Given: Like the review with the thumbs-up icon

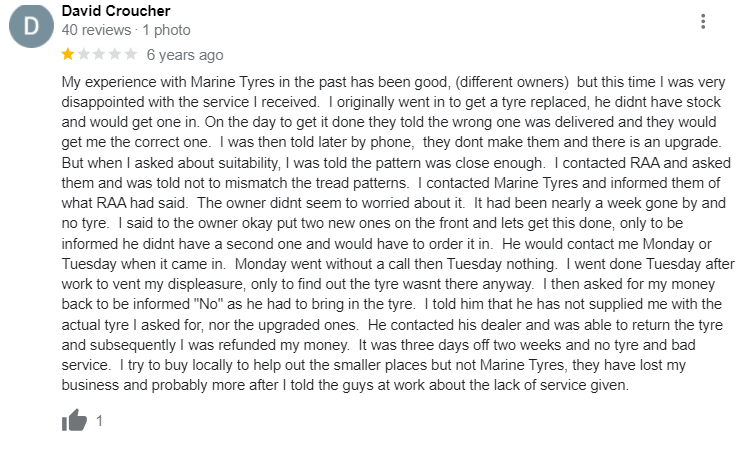Looking at the screenshot, I should (74, 420).
